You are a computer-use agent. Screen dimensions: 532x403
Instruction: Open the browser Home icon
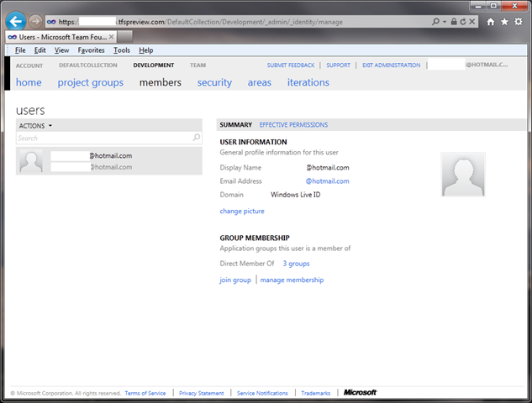pos(490,21)
